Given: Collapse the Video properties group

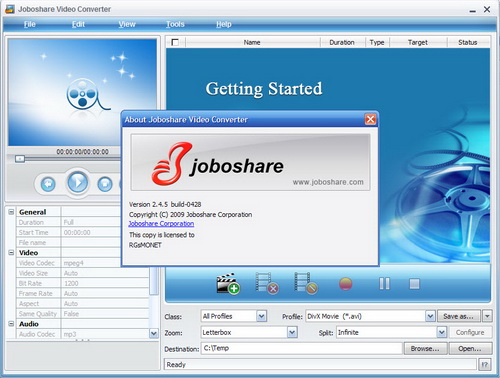Looking at the screenshot, I should [11, 253].
